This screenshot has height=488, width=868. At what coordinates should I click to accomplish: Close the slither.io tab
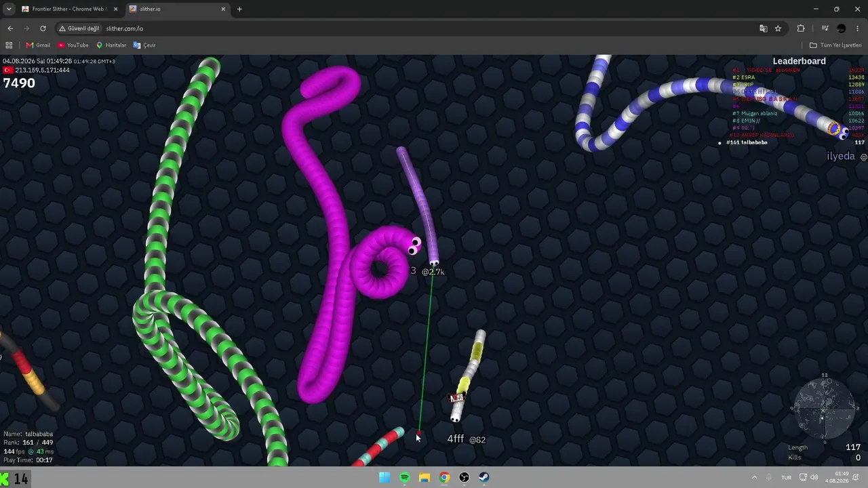[x=224, y=9]
